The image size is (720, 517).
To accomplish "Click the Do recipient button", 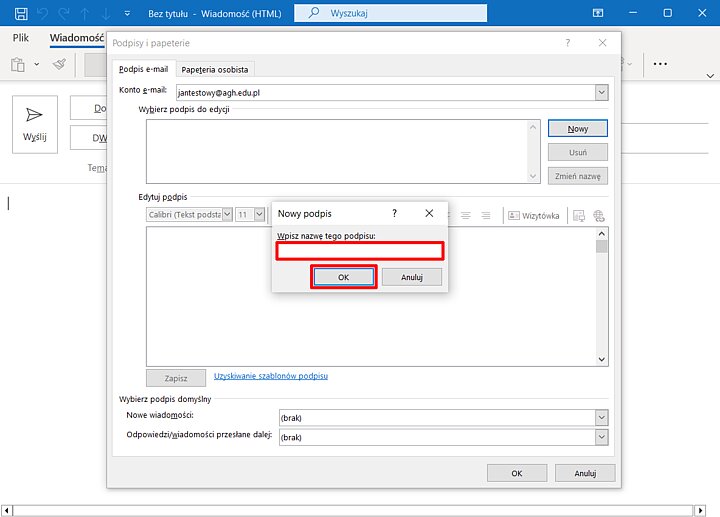I will click(x=89, y=108).
